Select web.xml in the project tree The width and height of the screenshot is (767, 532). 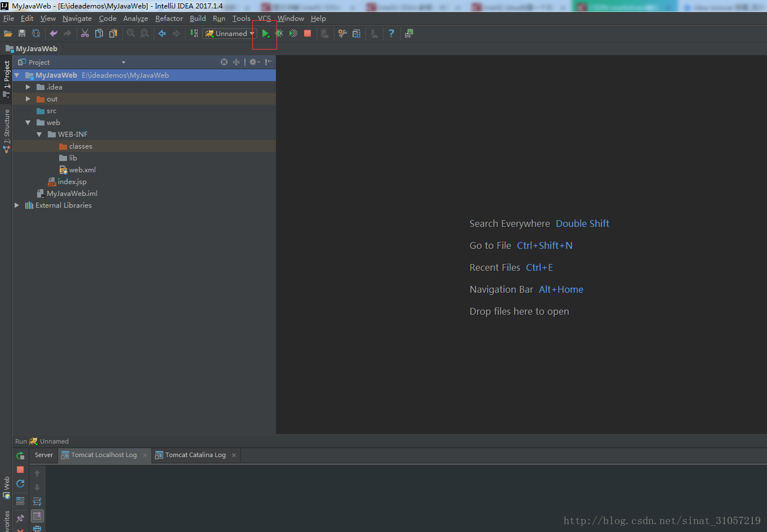(82, 170)
